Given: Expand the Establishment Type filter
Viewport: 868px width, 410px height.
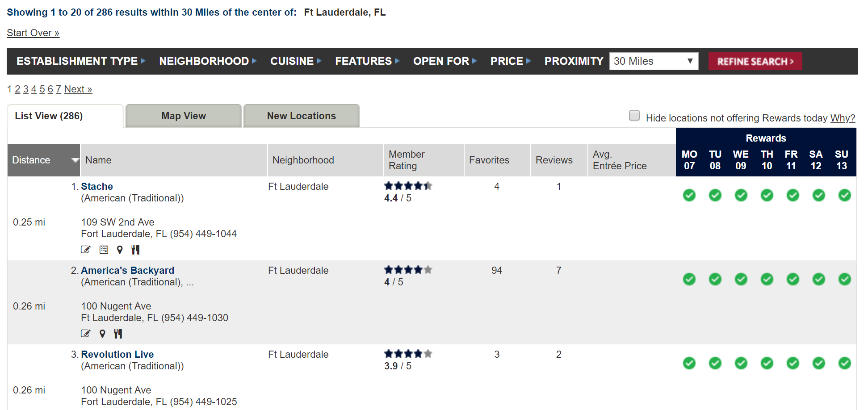Looking at the screenshot, I should 81,61.
